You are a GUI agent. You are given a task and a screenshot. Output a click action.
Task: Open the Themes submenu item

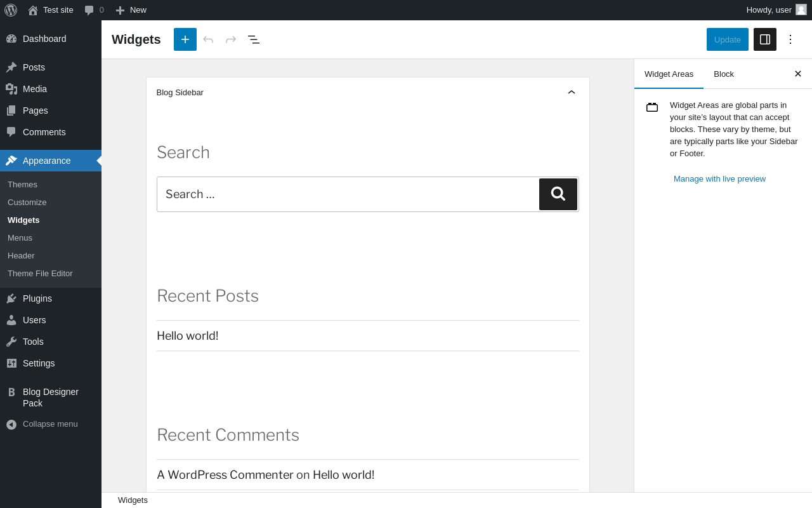pyautogui.click(x=22, y=185)
